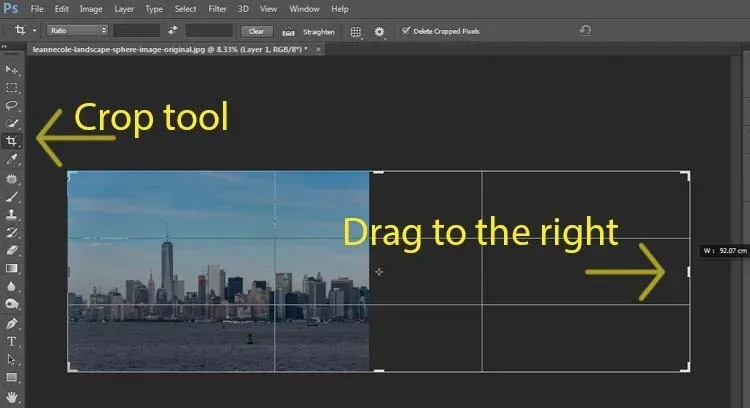Open crop overlay grid options
Image resolution: width=750 pixels, height=408 pixels.
(x=356, y=31)
